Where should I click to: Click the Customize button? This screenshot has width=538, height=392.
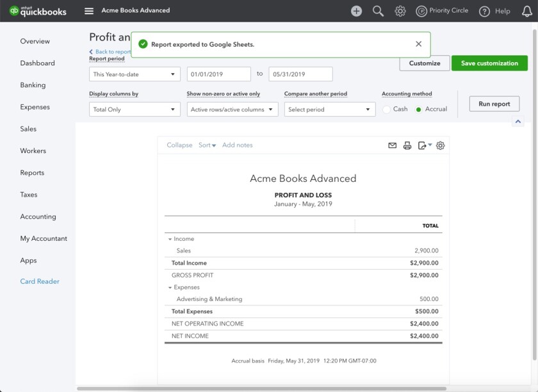point(425,63)
